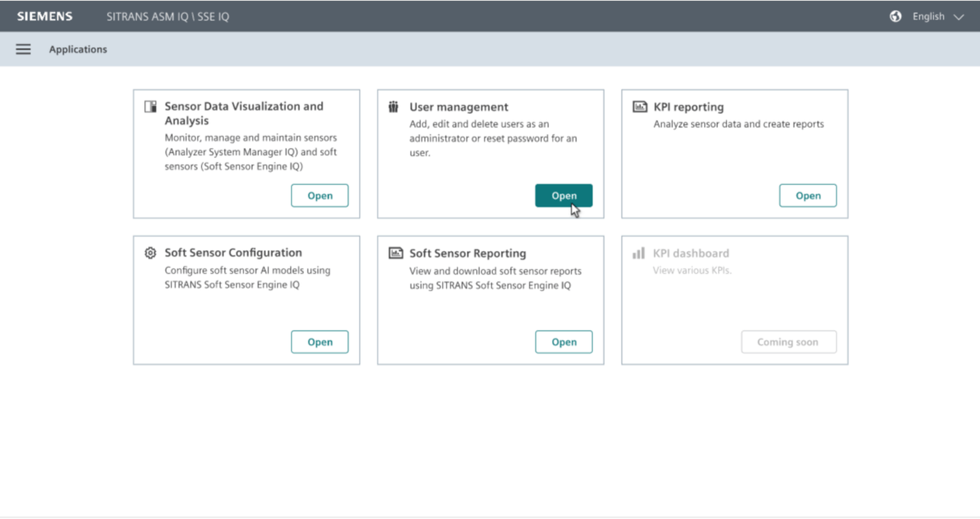Click the Soft Sensor Reporting chart icon

coord(395,253)
